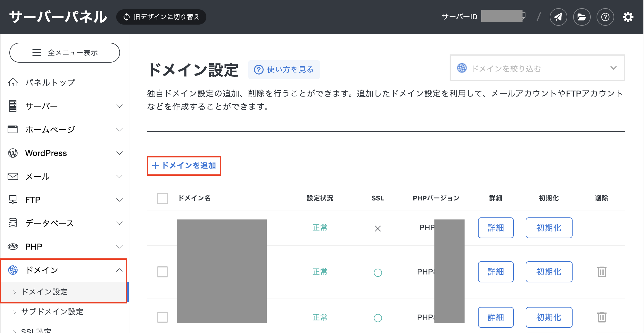Click the WordPress logo icon

pos(13,153)
